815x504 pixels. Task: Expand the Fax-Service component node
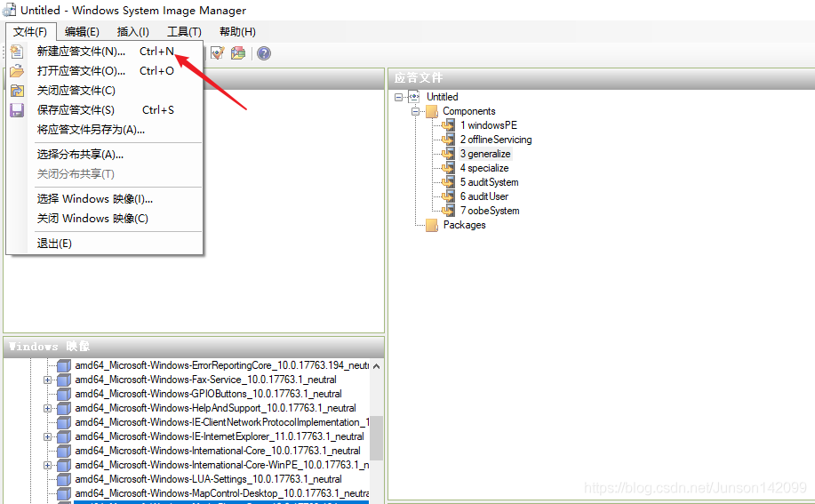pyautogui.click(x=47, y=380)
